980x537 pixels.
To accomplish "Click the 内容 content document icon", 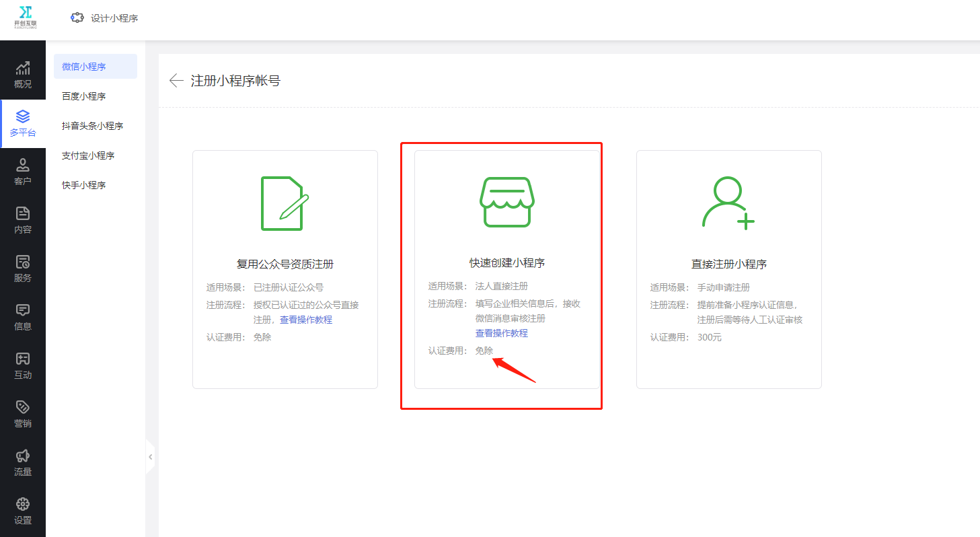I will pyautogui.click(x=23, y=213).
